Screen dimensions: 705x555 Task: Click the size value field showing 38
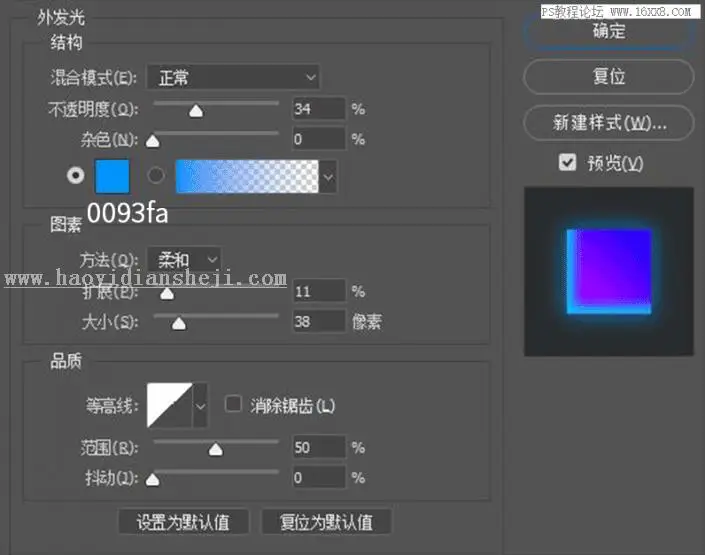[318, 321]
